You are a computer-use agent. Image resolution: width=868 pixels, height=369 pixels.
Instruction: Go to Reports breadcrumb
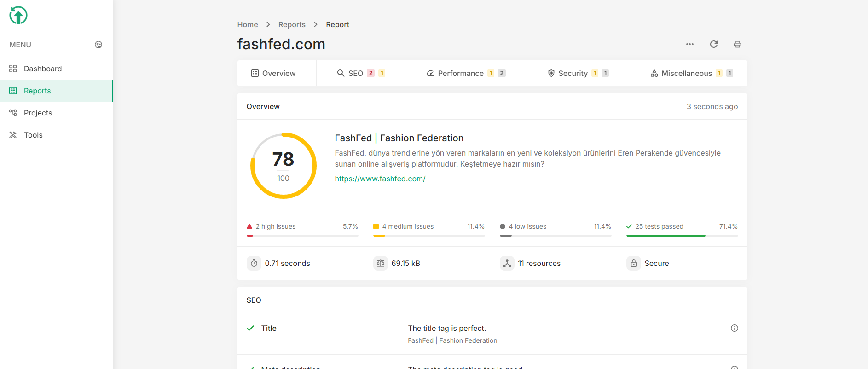pos(292,24)
